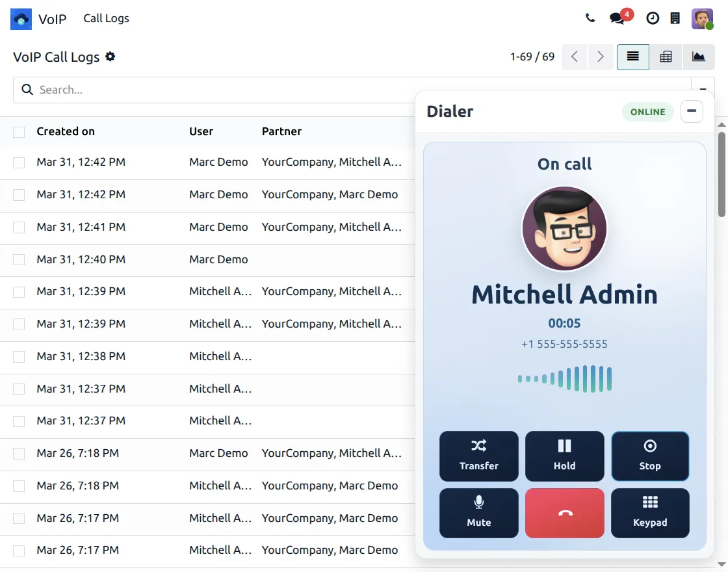Open the Keypad in the dialer

tap(650, 513)
